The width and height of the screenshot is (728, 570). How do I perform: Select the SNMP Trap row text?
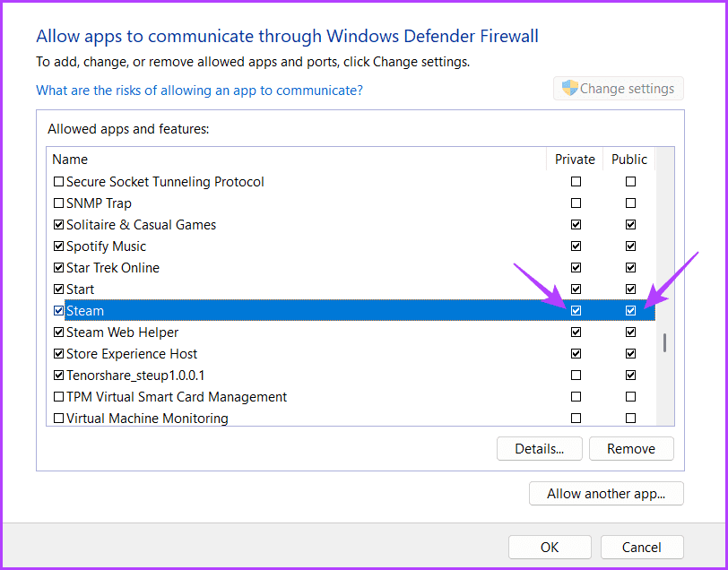(99, 203)
